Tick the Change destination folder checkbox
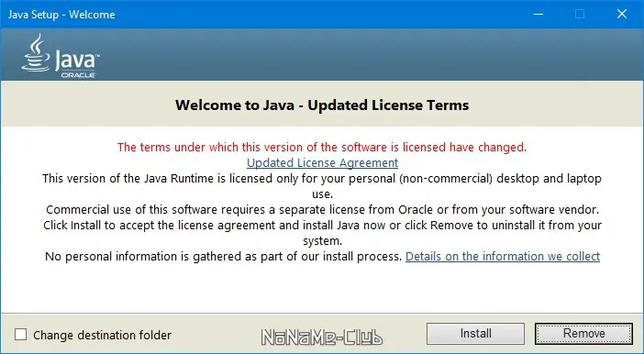Screen dimensions: 644x354 click(x=20, y=335)
